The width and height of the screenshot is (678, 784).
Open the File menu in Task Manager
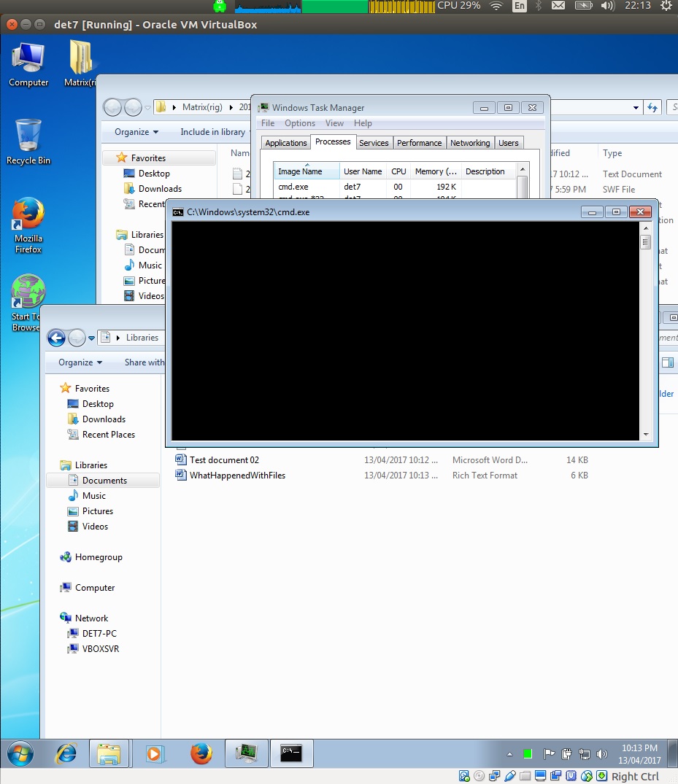tap(268, 123)
